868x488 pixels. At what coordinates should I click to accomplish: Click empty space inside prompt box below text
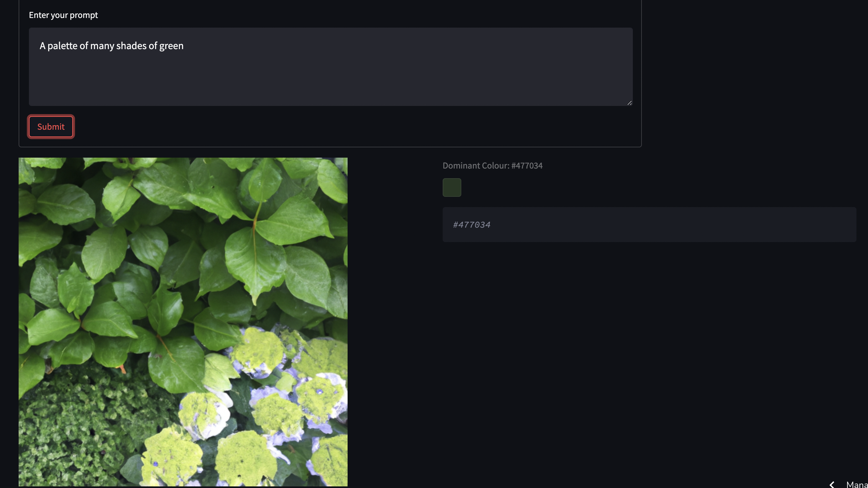point(331,81)
